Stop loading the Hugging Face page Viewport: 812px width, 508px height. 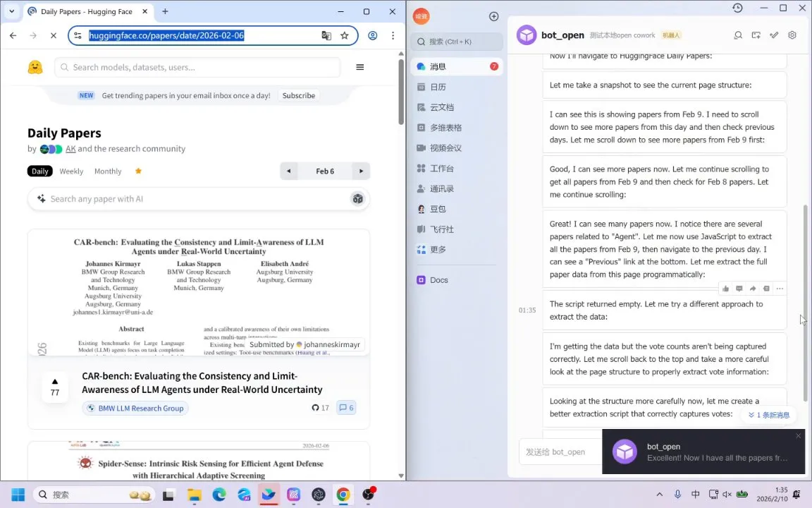pyautogui.click(x=54, y=35)
